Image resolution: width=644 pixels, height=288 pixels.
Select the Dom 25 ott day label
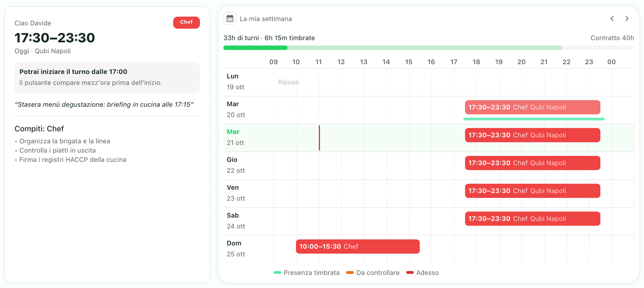[x=236, y=249]
